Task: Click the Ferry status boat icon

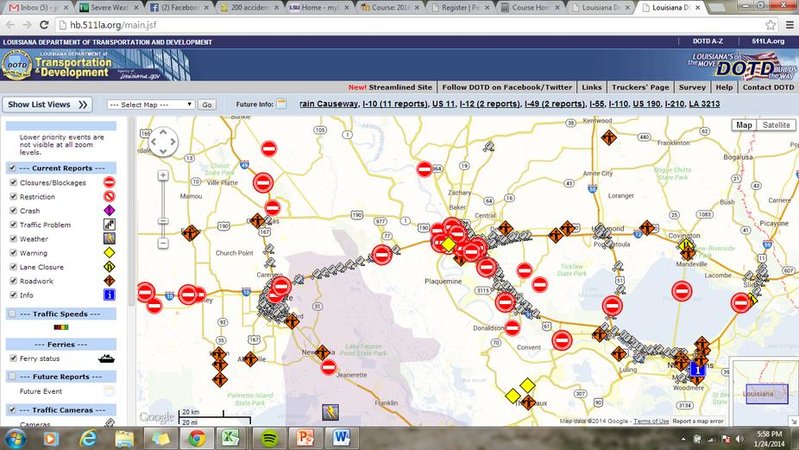Action: 106,359
